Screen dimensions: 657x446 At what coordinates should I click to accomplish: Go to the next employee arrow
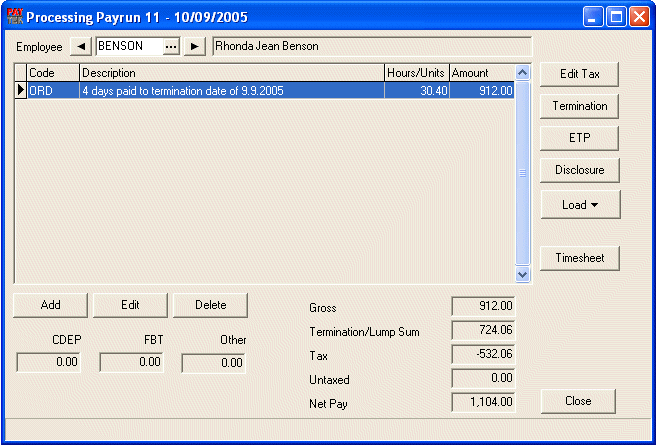pyautogui.click(x=195, y=47)
